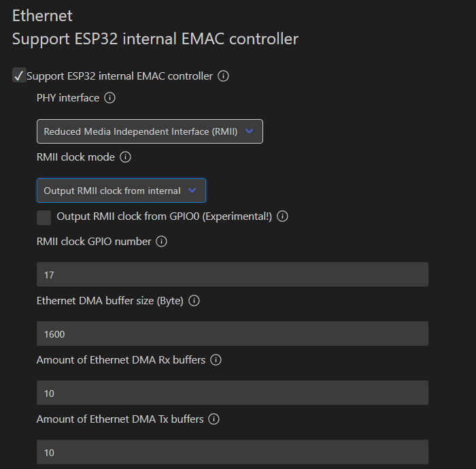Click Support ESP32 internal EMAC controller heading

coord(155,39)
